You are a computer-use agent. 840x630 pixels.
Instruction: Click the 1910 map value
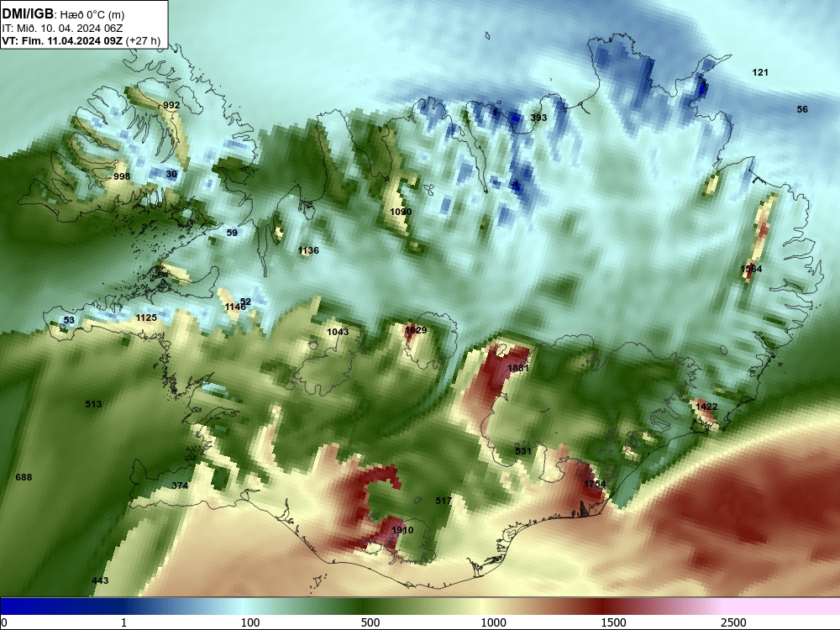[x=402, y=530]
